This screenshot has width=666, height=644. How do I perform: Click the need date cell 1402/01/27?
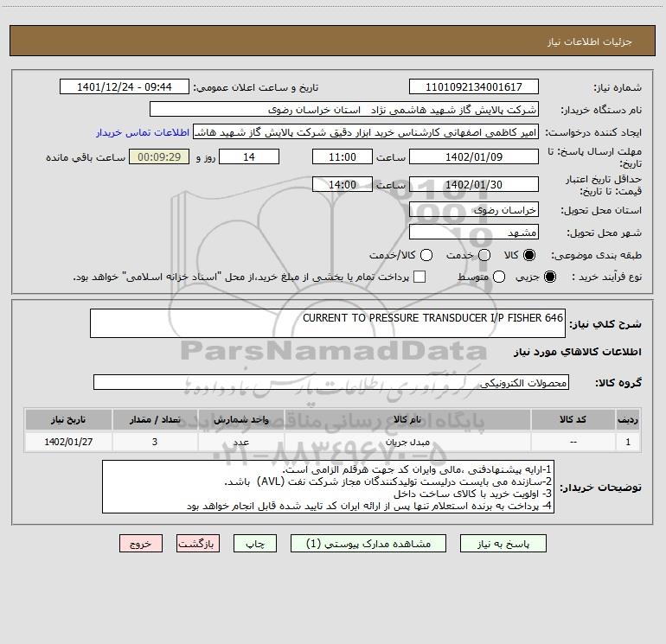[68, 442]
